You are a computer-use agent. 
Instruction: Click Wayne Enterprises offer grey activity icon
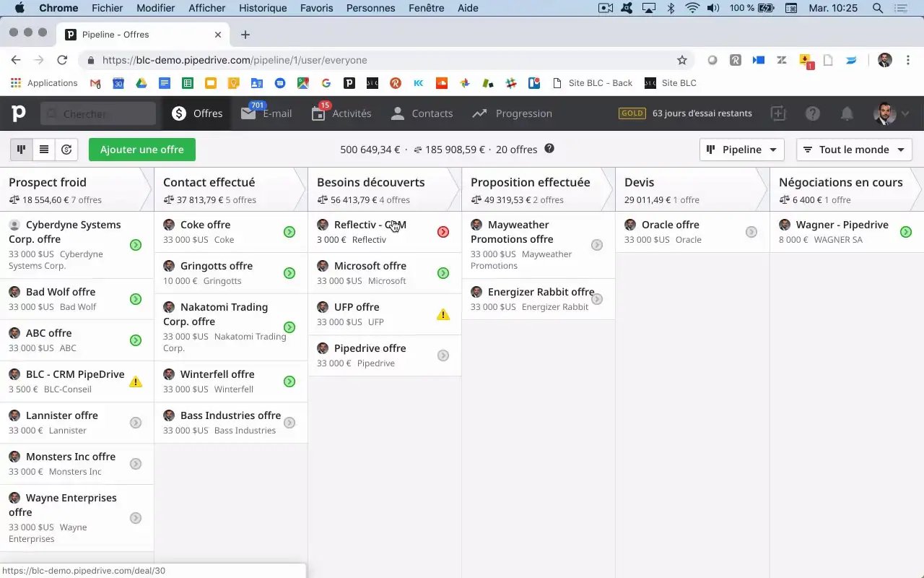click(136, 518)
